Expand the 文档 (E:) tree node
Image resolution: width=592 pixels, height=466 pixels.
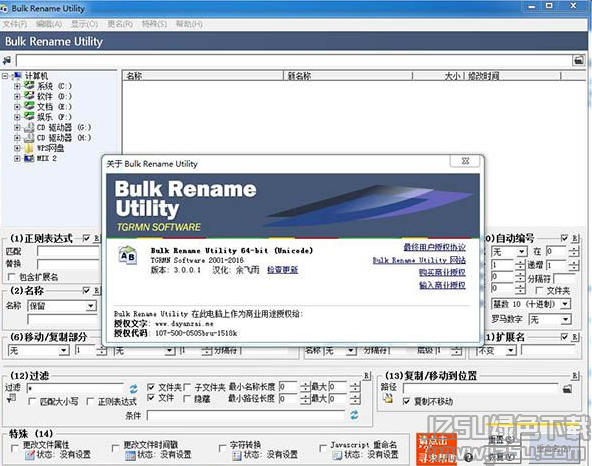click(17, 107)
